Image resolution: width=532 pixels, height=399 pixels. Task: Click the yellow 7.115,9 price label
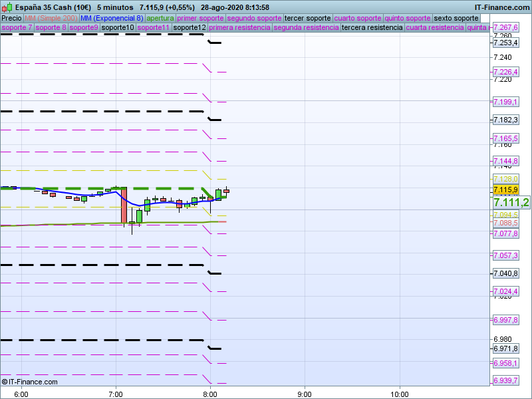pos(505,190)
